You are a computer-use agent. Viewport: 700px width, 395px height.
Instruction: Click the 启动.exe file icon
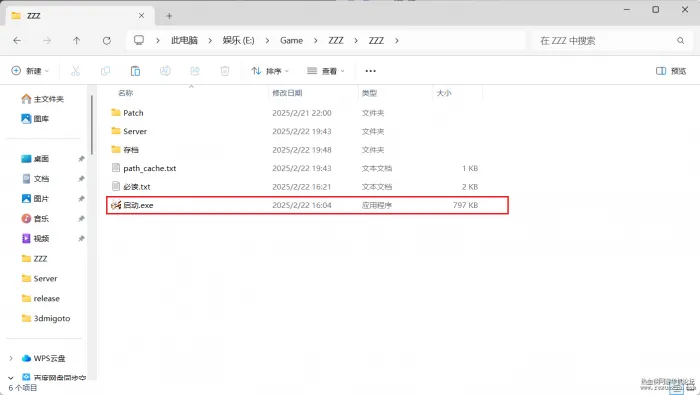[116, 205]
